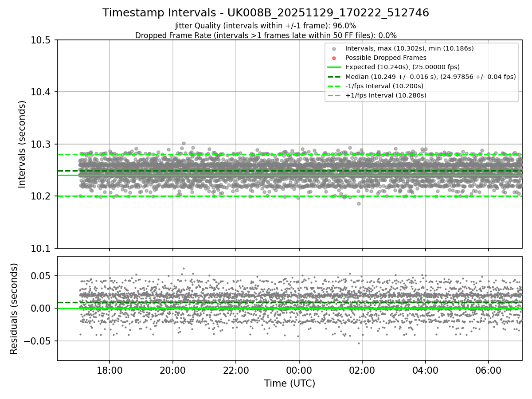Click the solid green line sample for Expected

(334, 67)
